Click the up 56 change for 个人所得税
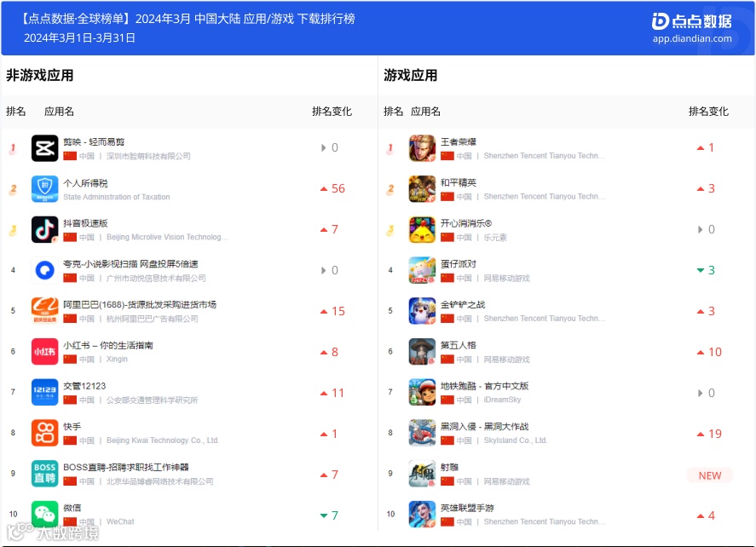 click(332, 189)
